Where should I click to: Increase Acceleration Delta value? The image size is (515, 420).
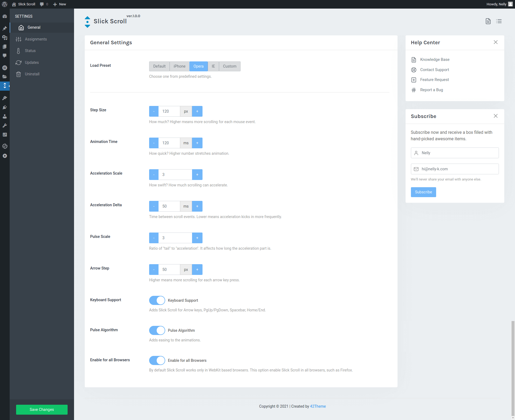coord(197,206)
